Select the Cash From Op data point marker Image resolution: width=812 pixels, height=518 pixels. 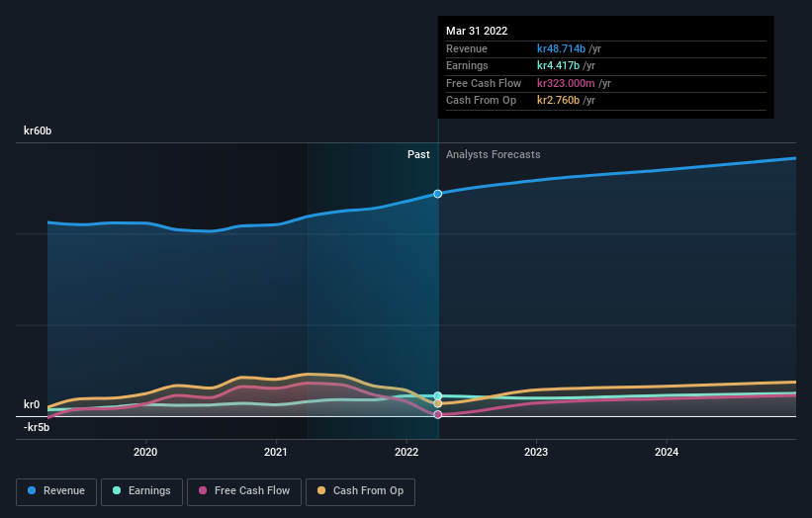[x=437, y=403]
